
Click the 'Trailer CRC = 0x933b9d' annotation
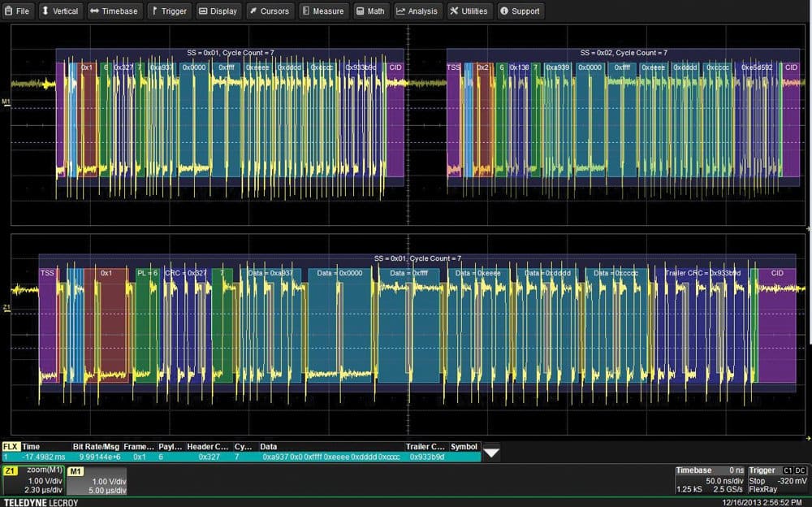point(702,273)
